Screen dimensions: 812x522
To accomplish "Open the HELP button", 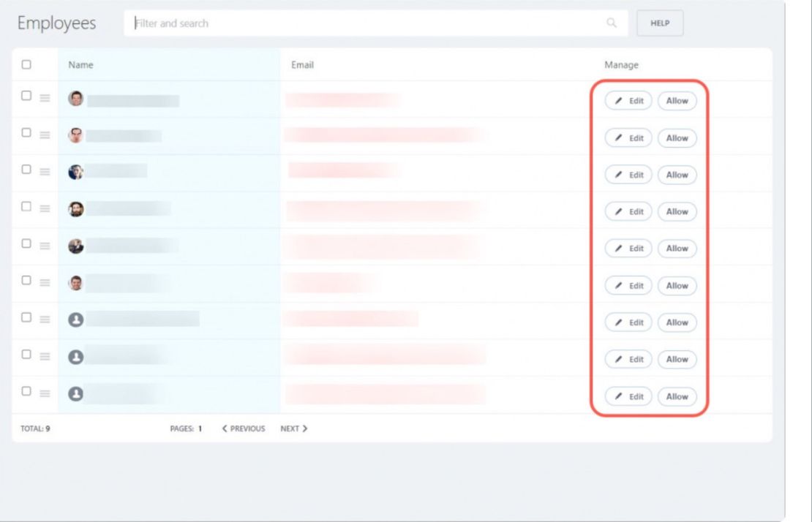I will 660,23.
